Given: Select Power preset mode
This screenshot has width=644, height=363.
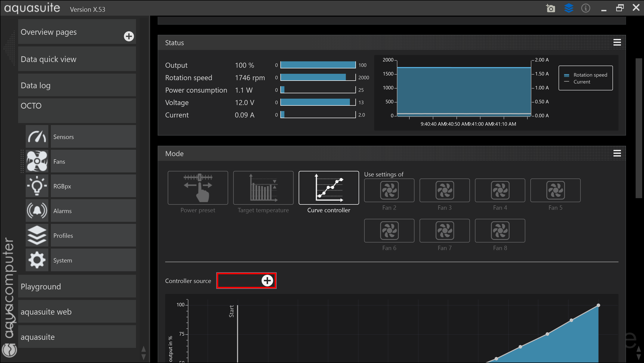Looking at the screenshot, I should [198, 188].
